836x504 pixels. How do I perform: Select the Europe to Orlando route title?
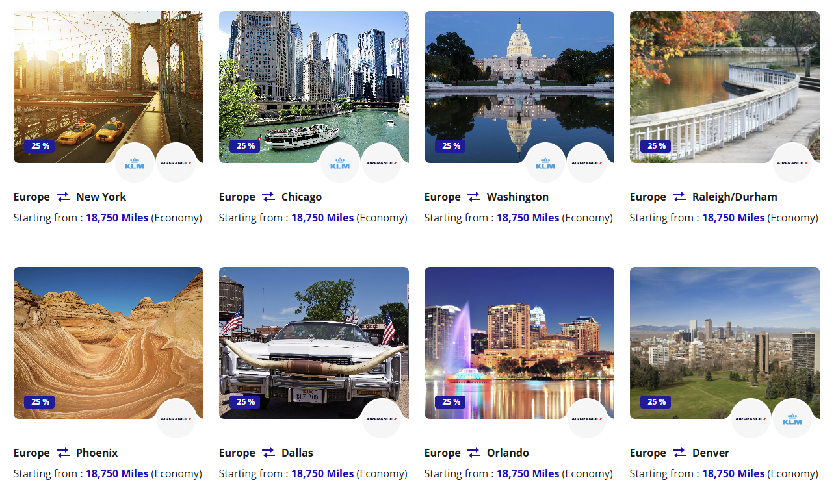point(477,453)
